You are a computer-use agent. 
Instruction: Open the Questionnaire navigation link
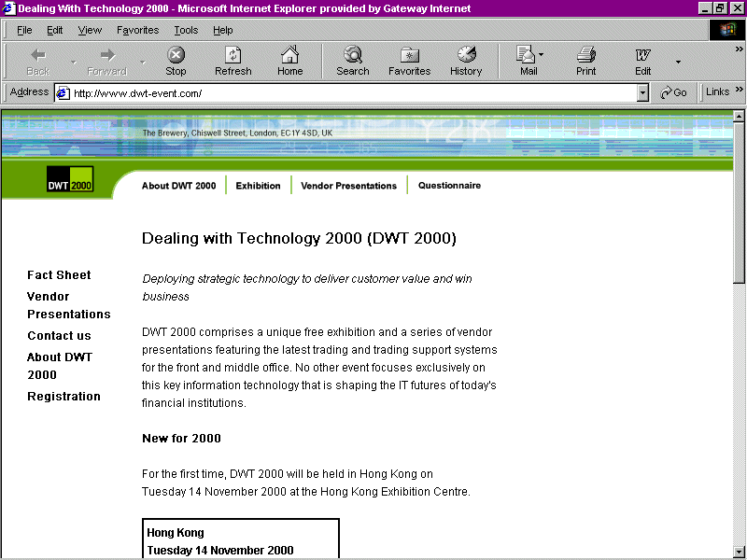tap(449, 185)
